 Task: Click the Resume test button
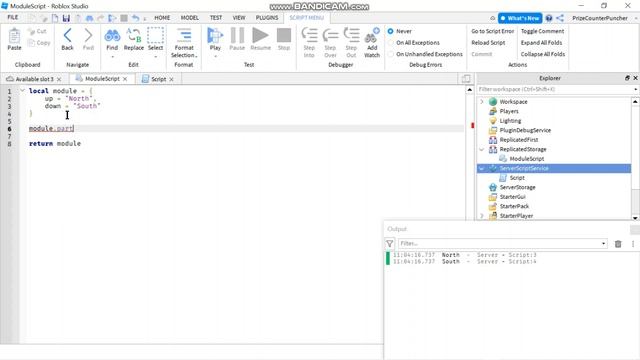coord(260,36)
